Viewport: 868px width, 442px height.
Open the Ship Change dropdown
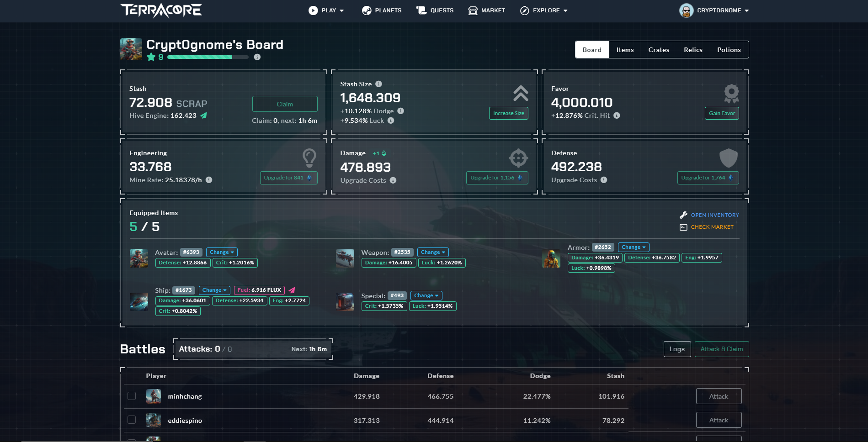tap(214, 290)
